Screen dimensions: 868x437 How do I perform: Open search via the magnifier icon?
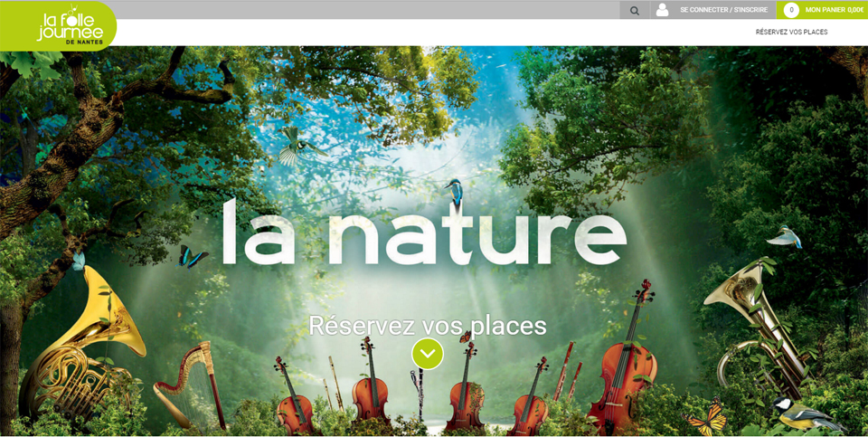[x=635, y=10]
